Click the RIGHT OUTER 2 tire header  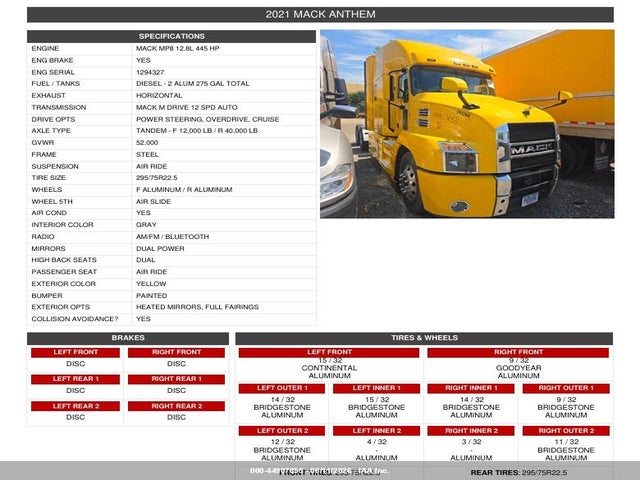coord(566,431)
